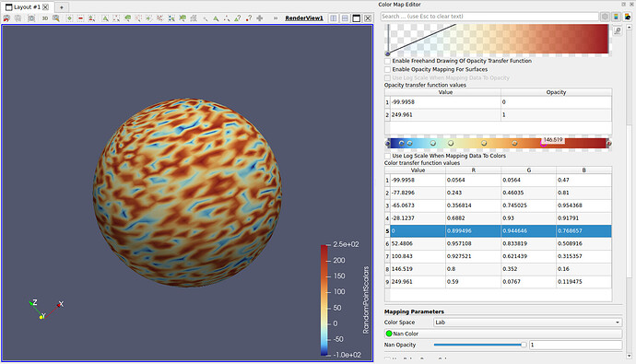The width and height of the screenshot is (636, 364).
Task: Open the Color Space dropdown showing Lab
Action: [527, 323]
